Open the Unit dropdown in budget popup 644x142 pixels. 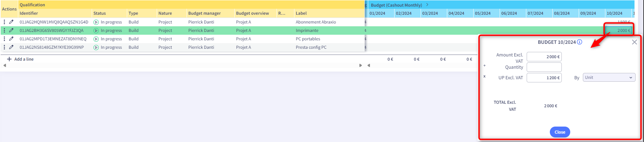(x=609, y=77)
